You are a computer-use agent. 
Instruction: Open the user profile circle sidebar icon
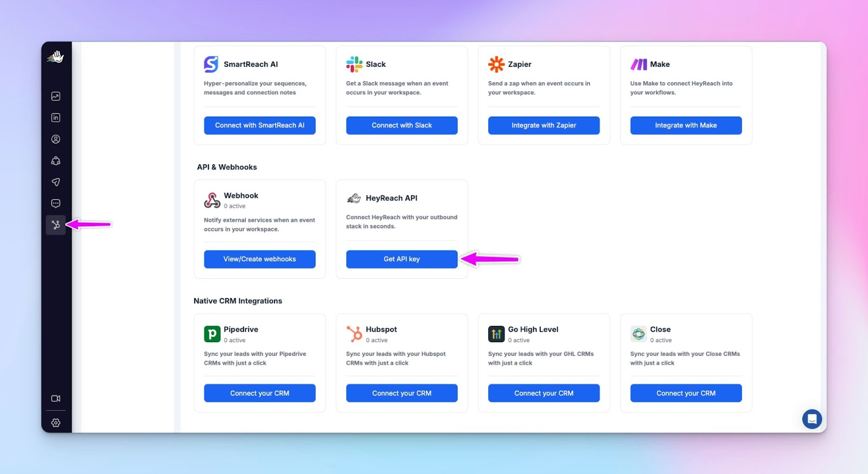pyautogui.click(x=55, y=139)
